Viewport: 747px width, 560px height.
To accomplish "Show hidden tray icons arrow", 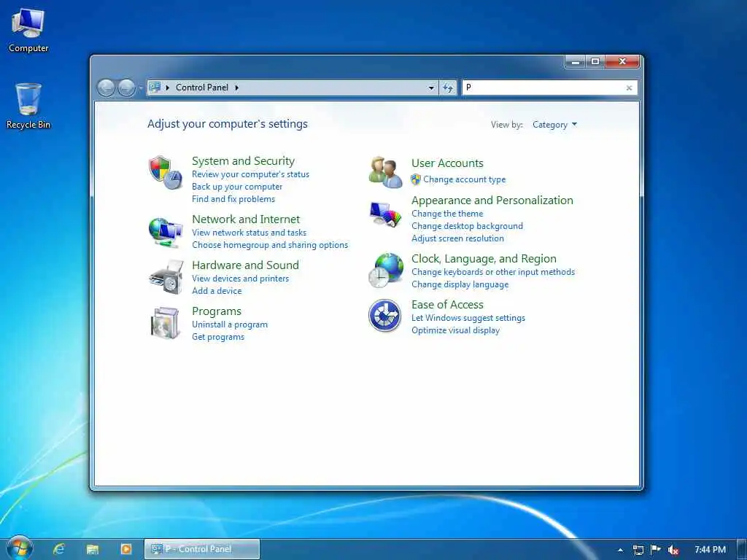I will 620,550.
